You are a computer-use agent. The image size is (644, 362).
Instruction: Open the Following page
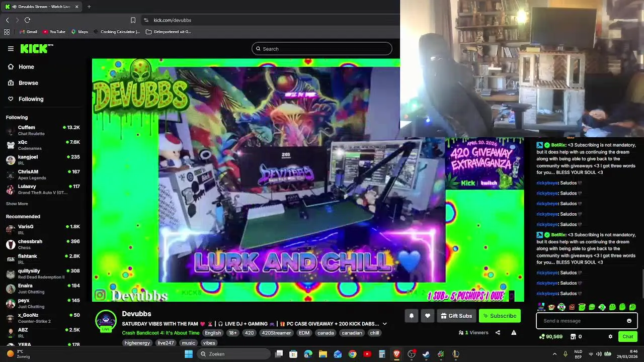(26, 99)
